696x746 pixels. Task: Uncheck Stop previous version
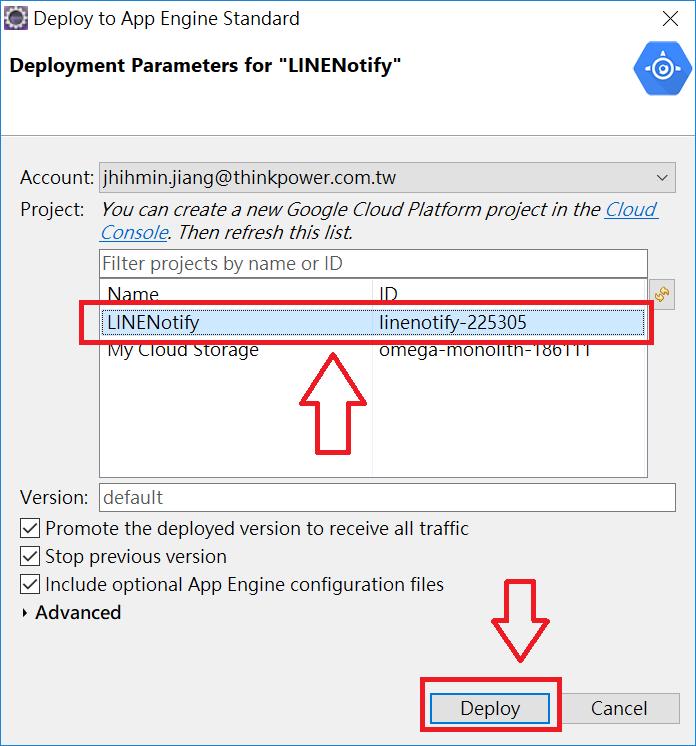coord(30,556)
